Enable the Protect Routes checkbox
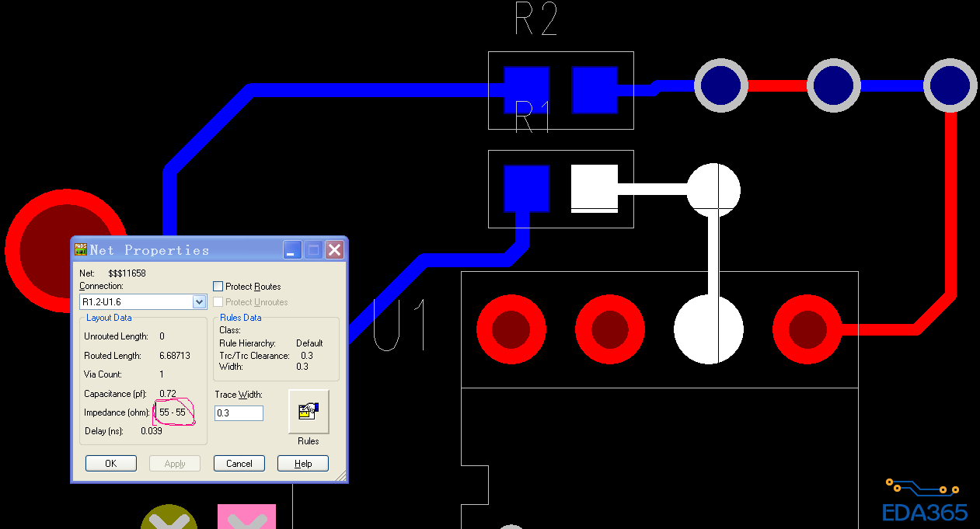980x529 pixels. [218, 287]
